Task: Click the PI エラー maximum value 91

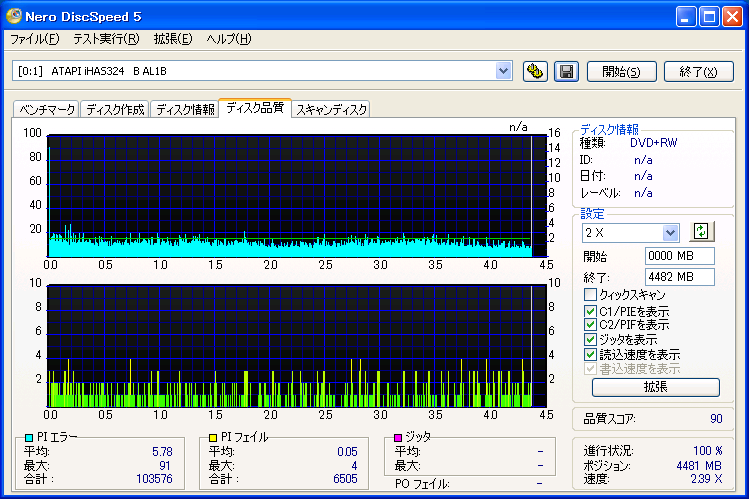Action: tap(165, 466)
